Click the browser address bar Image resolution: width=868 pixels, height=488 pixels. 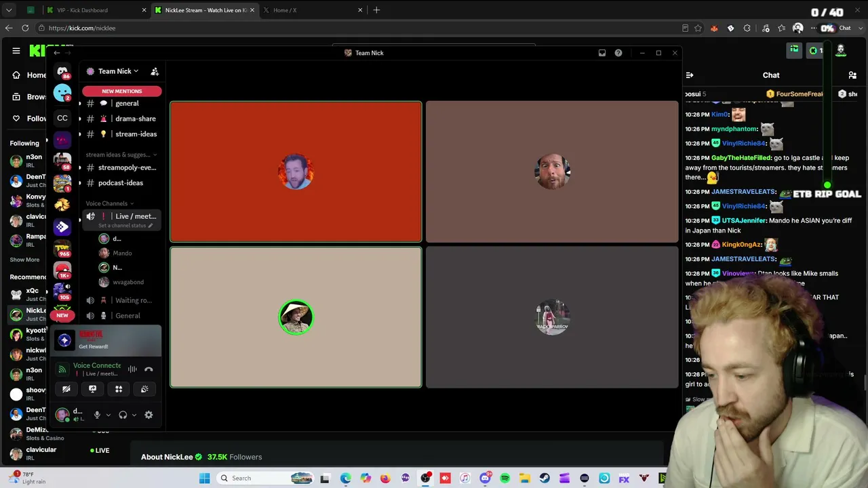click(x=359, y=28)
